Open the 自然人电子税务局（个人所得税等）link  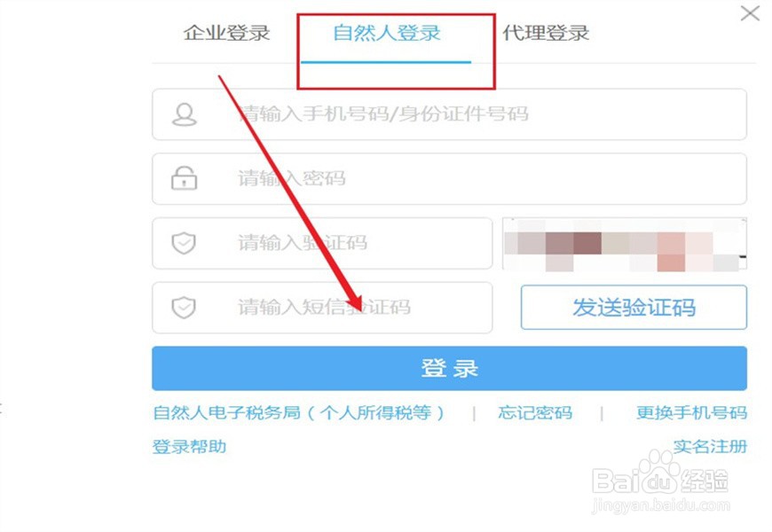point(299,412)
